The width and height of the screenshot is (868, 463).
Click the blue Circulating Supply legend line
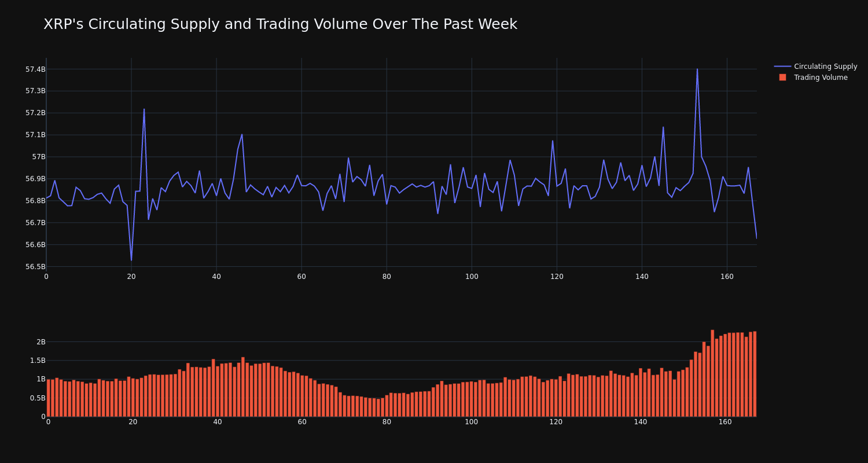782,67
